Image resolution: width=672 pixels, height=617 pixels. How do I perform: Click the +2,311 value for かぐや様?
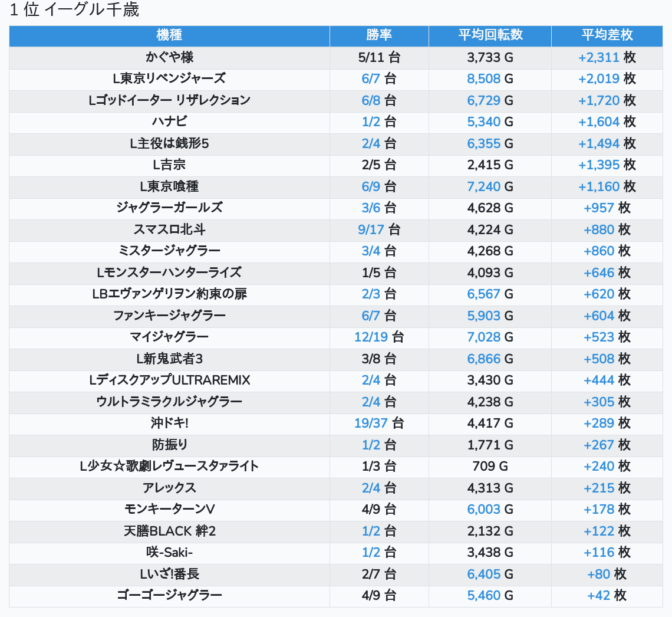(x=598, y=58)
